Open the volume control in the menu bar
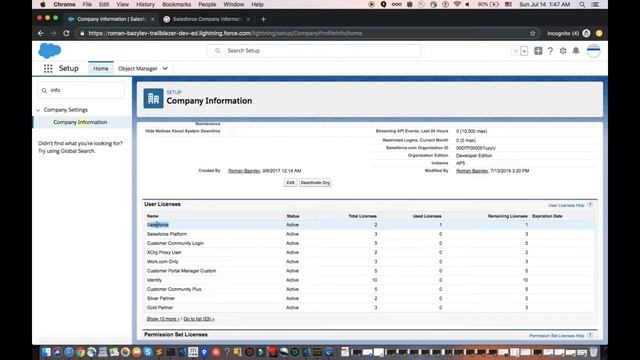This screenshot has height=360, width=640. [x=467, y=4]
